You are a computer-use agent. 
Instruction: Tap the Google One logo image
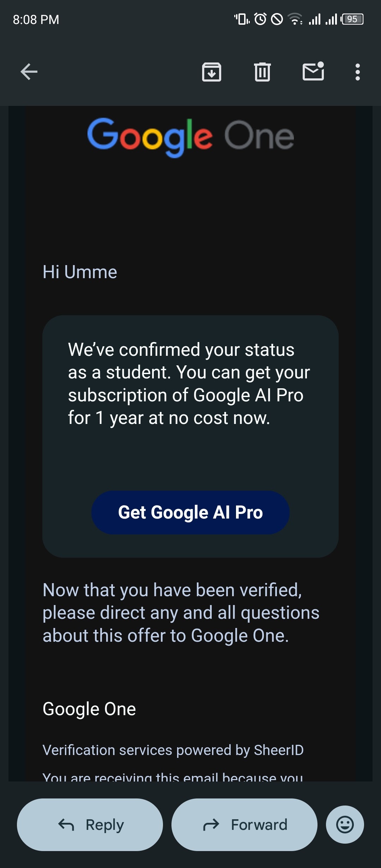pos(190,137)
